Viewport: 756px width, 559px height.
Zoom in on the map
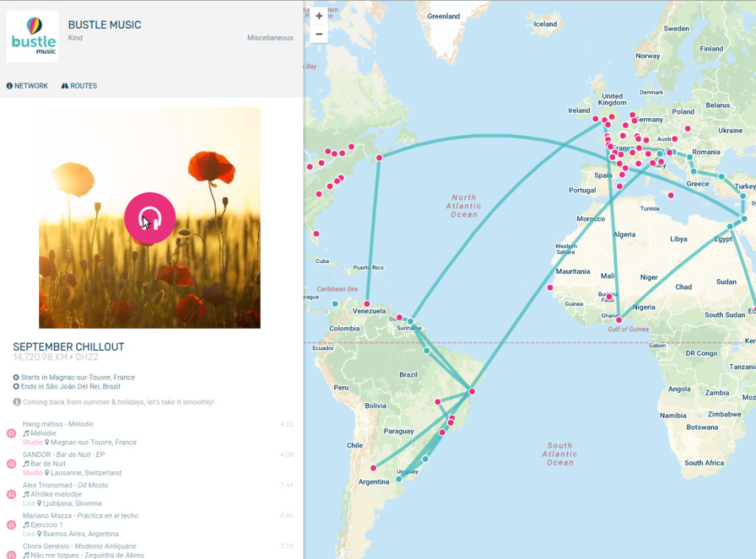point(319,16)
